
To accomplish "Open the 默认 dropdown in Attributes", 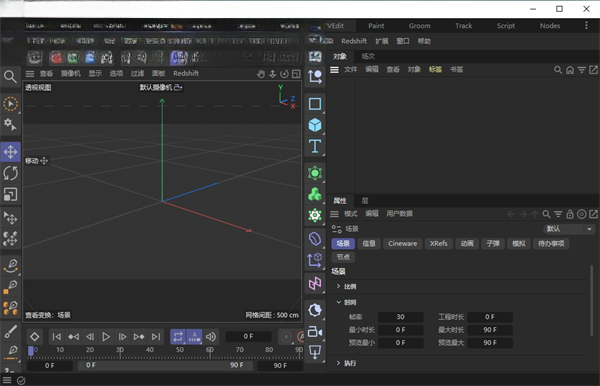I will click(x=568, y=229).
